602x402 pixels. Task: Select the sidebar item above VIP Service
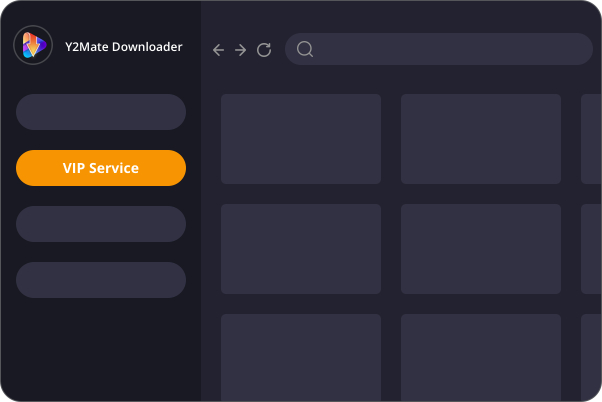[x=101, y=112]
